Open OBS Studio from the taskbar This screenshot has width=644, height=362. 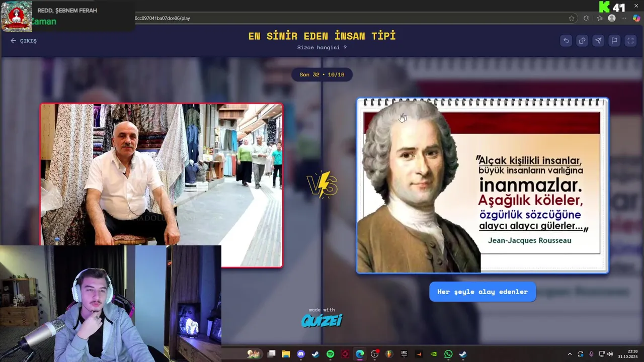(375, 354)
